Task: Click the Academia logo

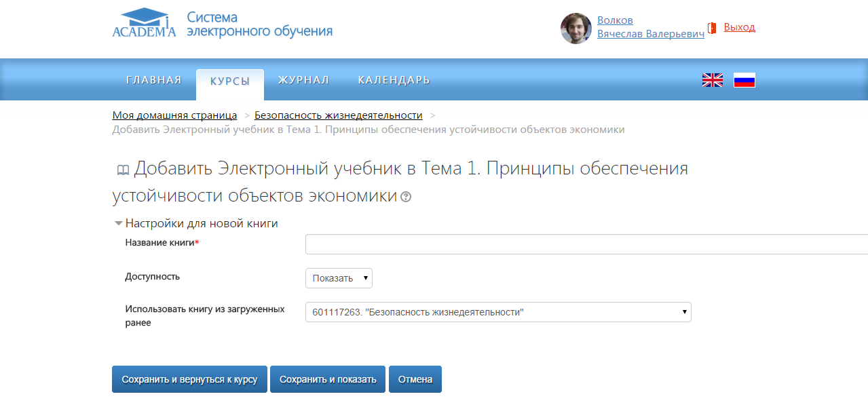Action: coord(144,23)
